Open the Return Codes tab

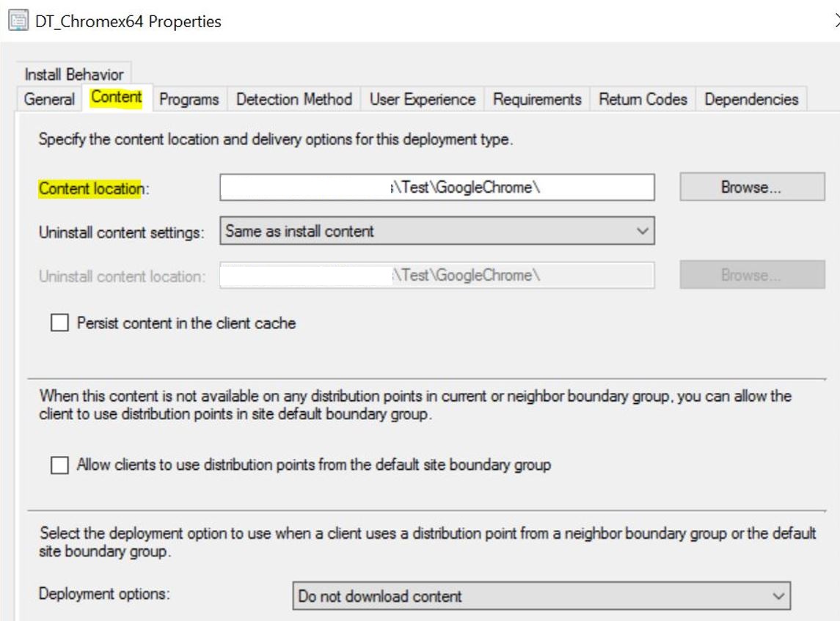(643, 99)
